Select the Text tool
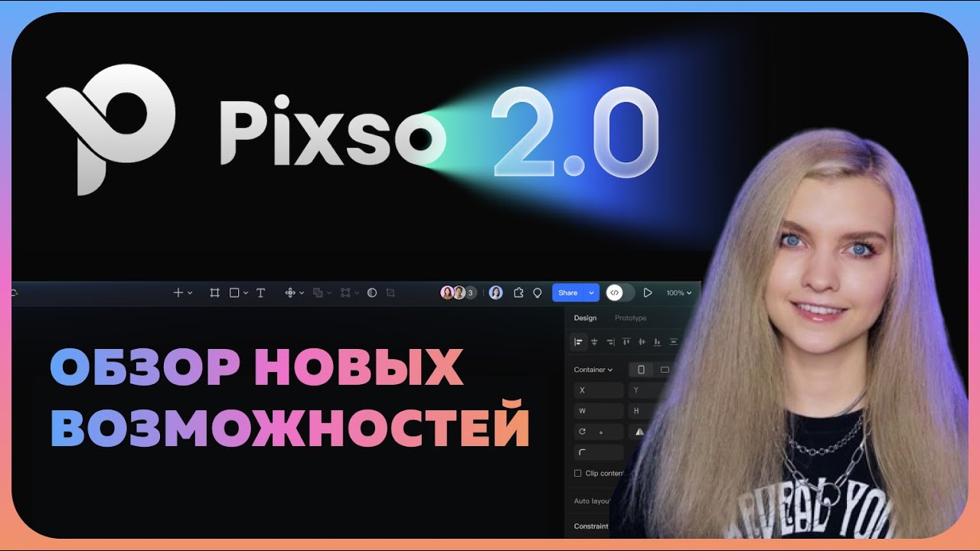Image resolution: width=980 pixels, height=551 pixels. point(260,293)
